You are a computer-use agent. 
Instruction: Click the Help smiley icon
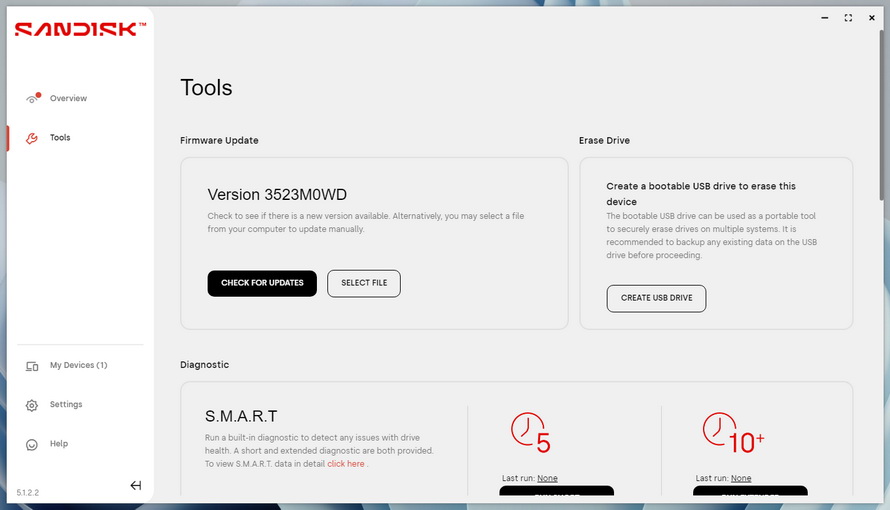click(32, 444)
